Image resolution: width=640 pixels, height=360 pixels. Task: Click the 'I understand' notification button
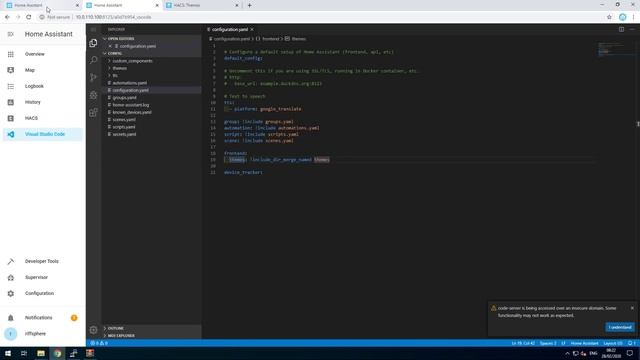620,327
